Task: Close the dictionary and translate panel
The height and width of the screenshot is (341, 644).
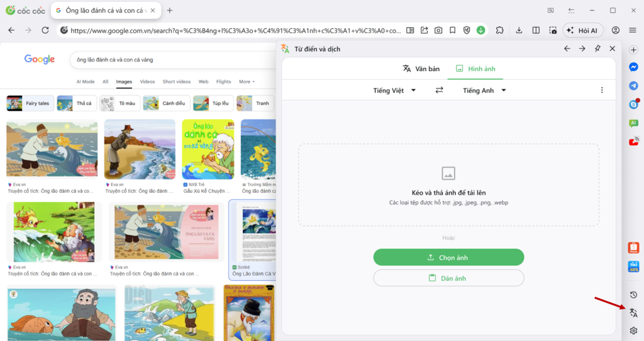Action: tap(613, 49)
